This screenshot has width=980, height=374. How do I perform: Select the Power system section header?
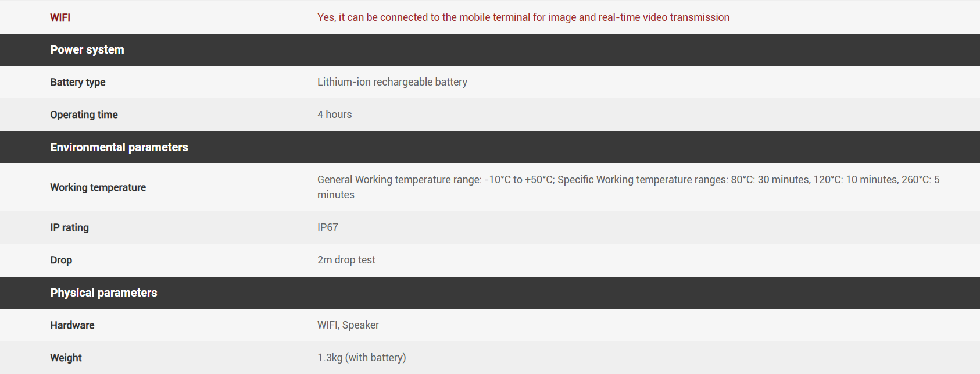87,50
